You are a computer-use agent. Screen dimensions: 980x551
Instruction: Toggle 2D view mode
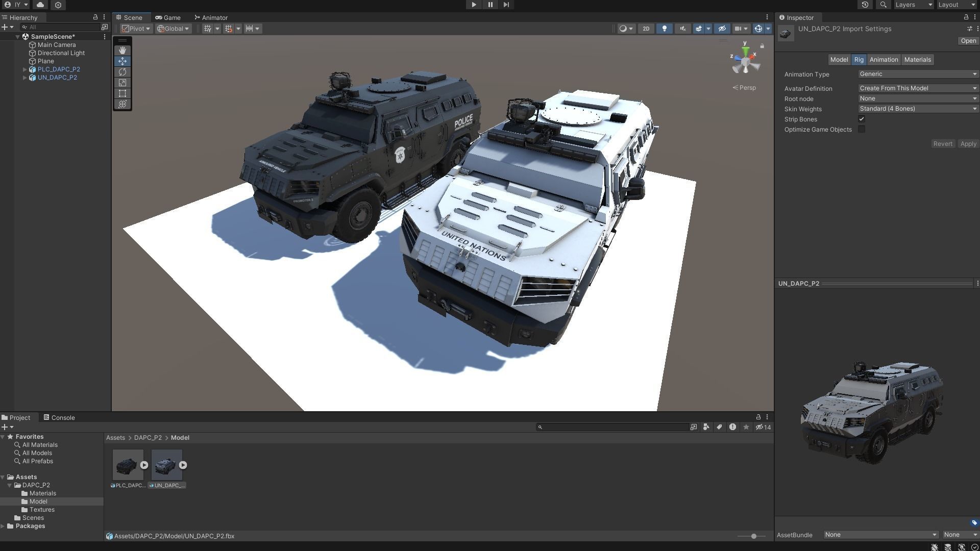[x=646, y=29]
